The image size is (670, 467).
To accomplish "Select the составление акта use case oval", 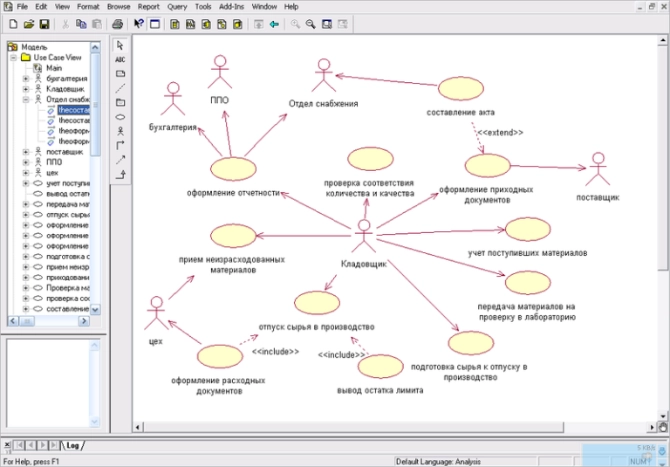I will pos(461,89).
